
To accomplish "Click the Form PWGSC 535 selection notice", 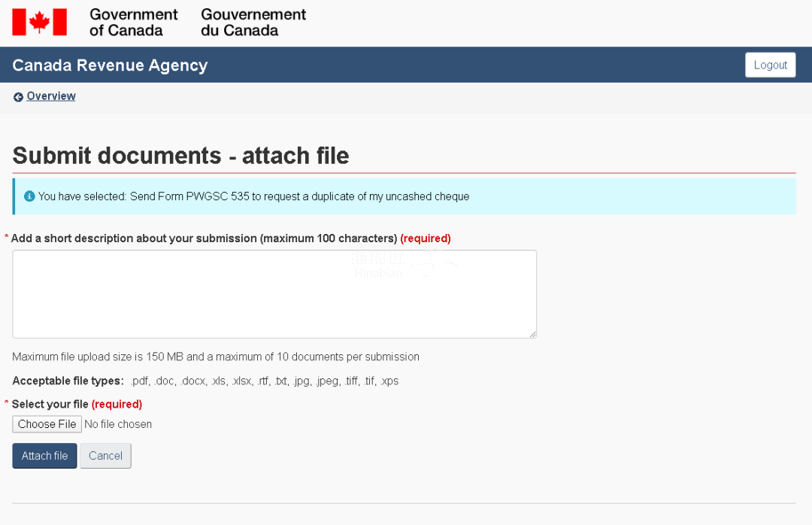I will (x=404, y=196).
